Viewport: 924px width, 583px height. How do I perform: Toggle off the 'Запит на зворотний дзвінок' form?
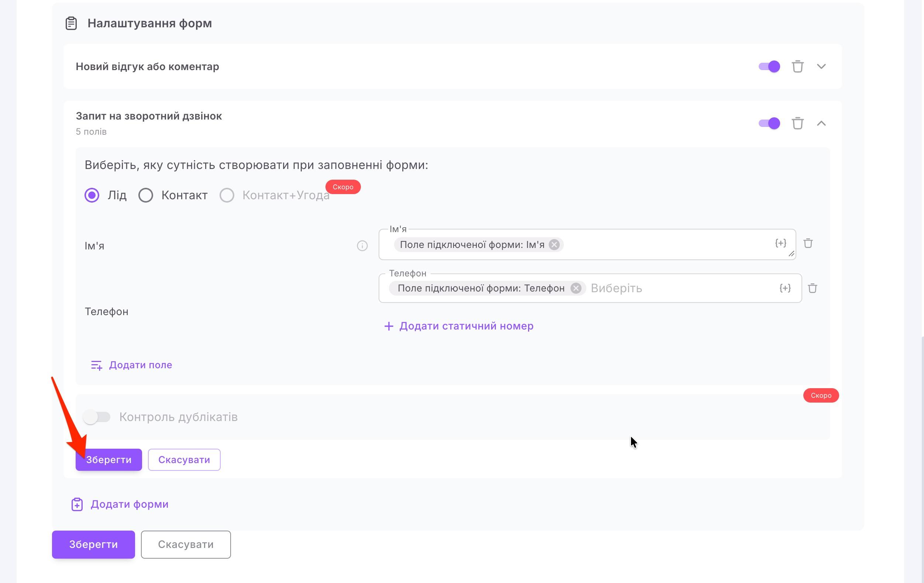point(769,123)
